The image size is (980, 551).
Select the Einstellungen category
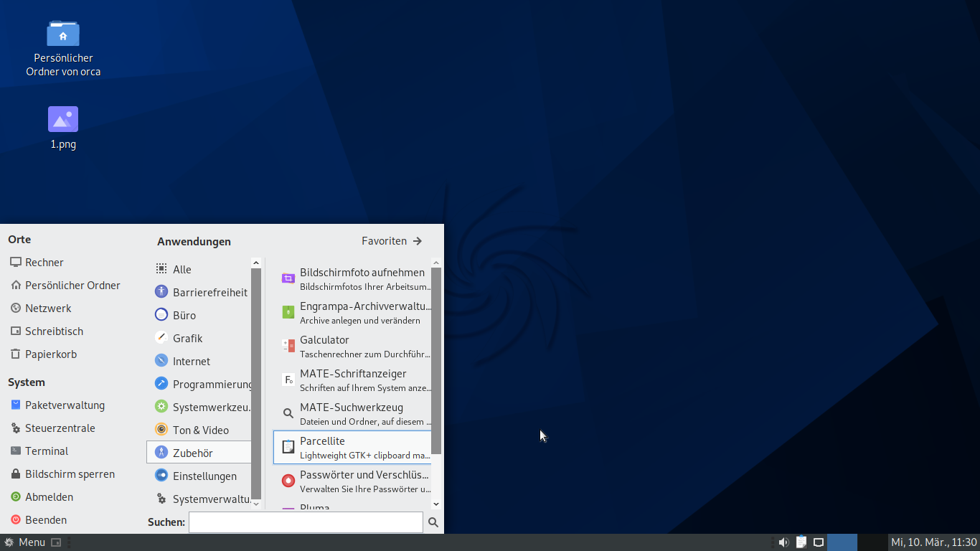pyautogui.click(x=199, y=476)
